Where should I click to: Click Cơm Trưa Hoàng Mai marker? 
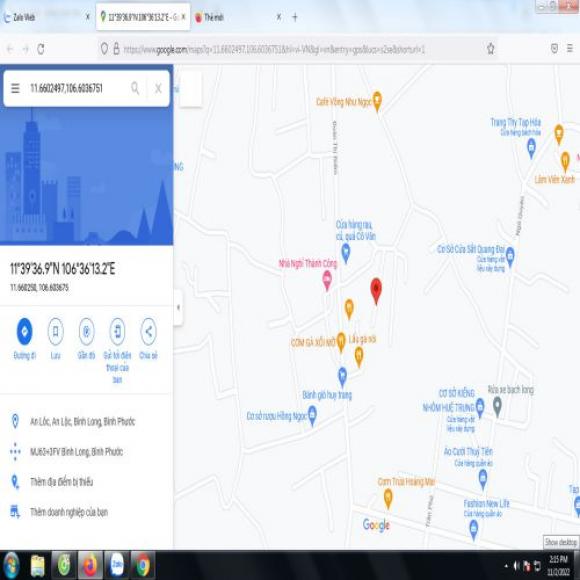pos(388,498)
